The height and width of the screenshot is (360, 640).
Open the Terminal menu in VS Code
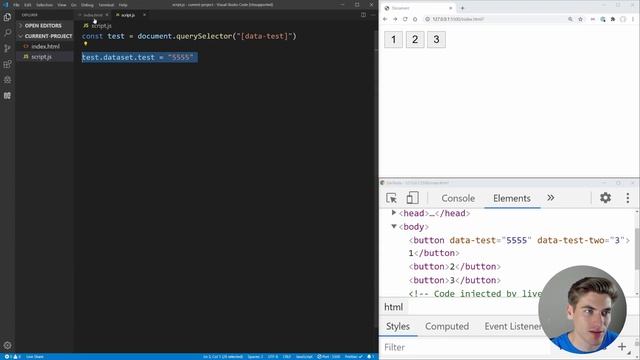pos(106,5)
